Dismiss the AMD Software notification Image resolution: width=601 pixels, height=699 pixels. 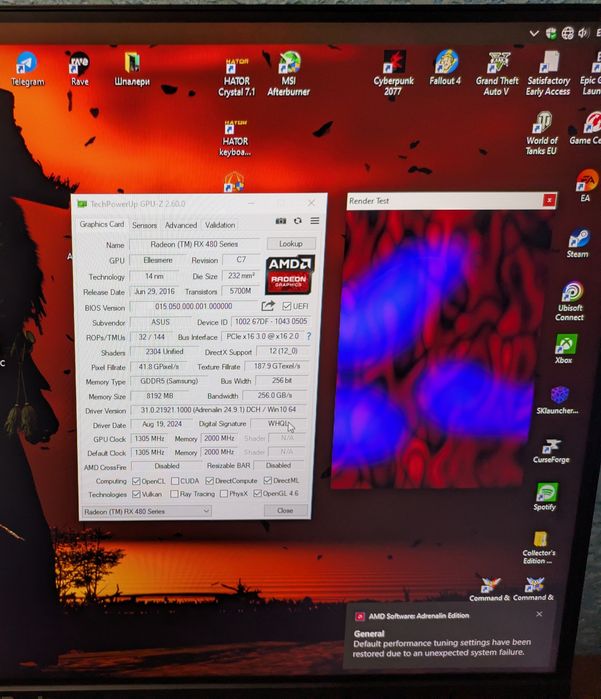click(x=539, y=614)
